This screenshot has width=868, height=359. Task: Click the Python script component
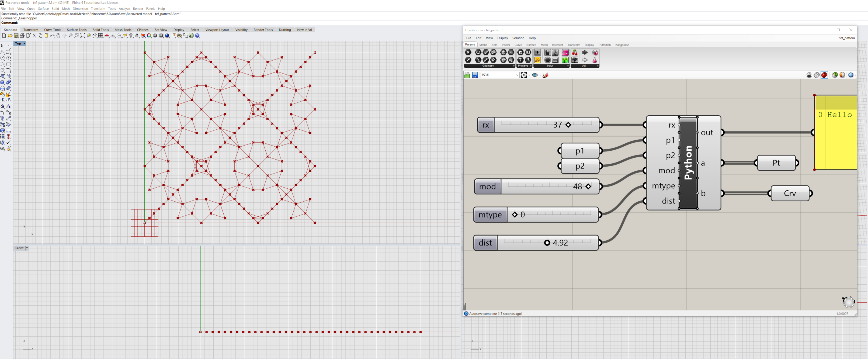688,163
